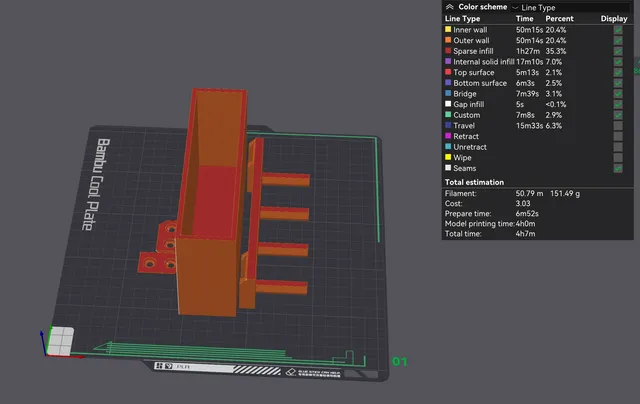Viewport: 640px width, 404px height.
Task: Click the purple Internal solid infill swatch
Action: [448, 61]
